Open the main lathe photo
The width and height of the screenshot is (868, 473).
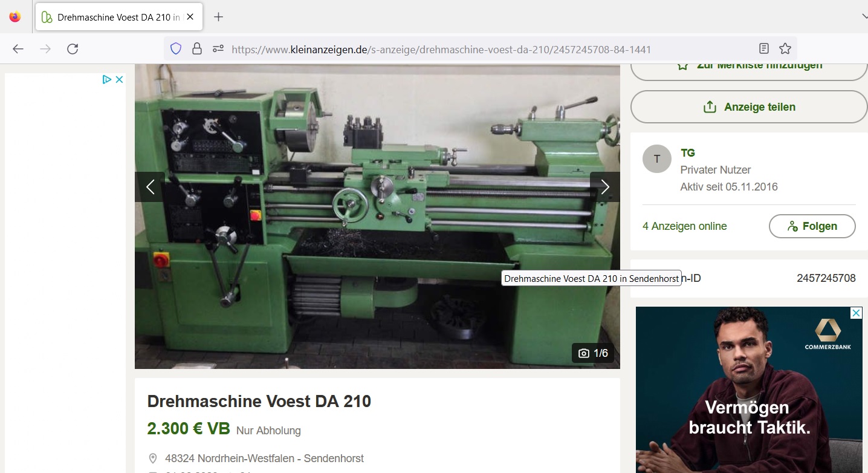pos(377,217)
